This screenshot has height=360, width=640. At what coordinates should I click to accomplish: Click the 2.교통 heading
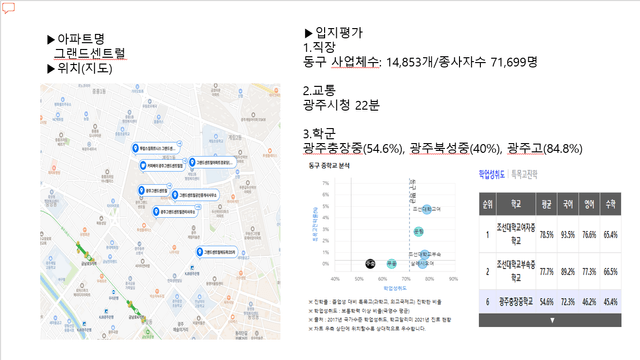(319, 91)
